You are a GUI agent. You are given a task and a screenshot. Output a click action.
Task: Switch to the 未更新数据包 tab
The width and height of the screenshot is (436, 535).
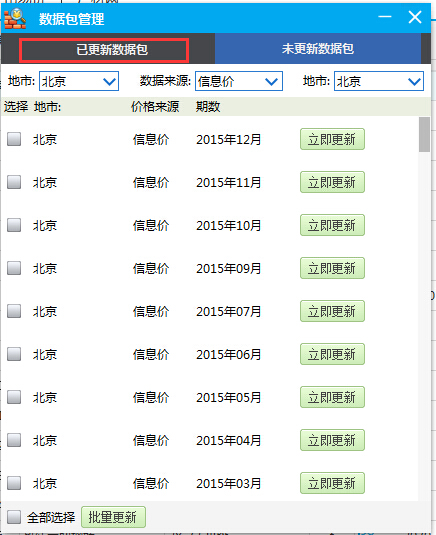coord(318,48)
